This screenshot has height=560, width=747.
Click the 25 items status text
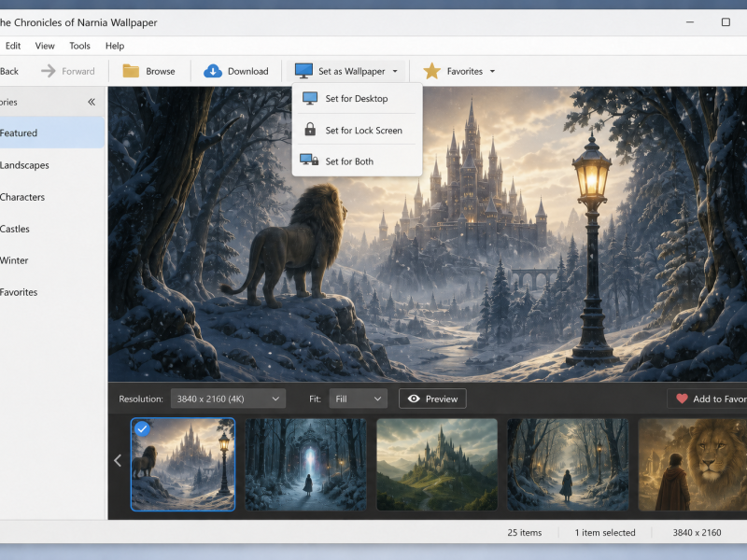click(x=525, y=532)
